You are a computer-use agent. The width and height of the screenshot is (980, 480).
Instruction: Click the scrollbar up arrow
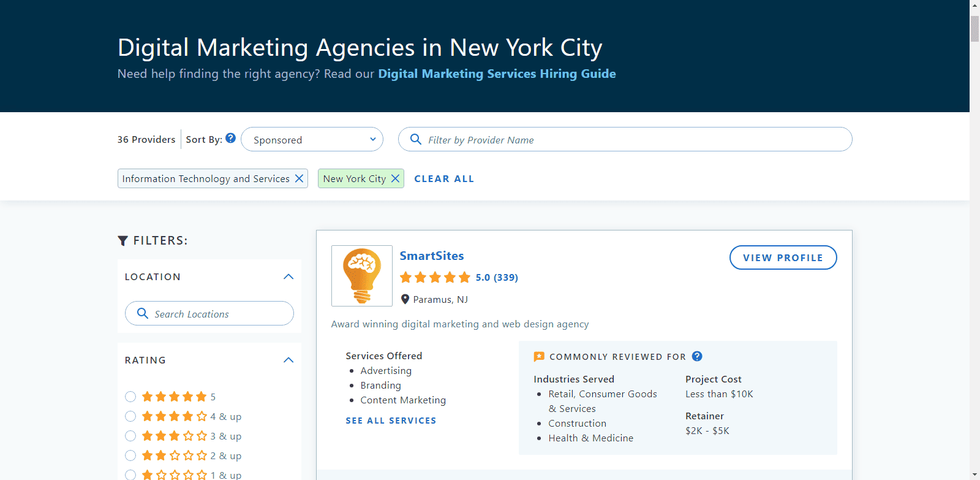[x=974, y=4]
